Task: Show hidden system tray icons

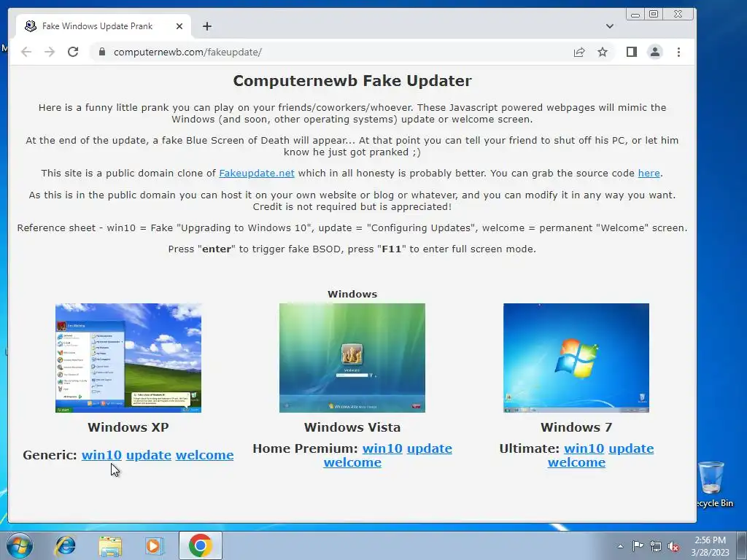Action: coord(620,546)
